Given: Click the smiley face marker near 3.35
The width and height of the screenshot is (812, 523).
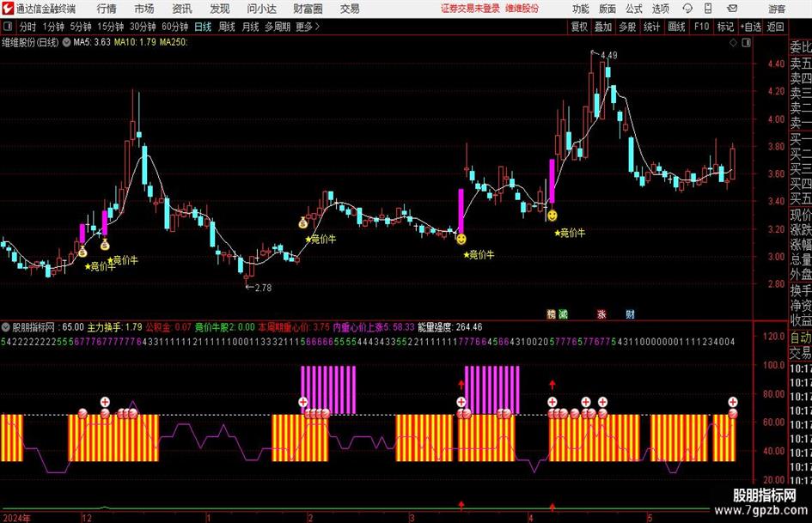Looking at the screenshot, I should (553, 216).
